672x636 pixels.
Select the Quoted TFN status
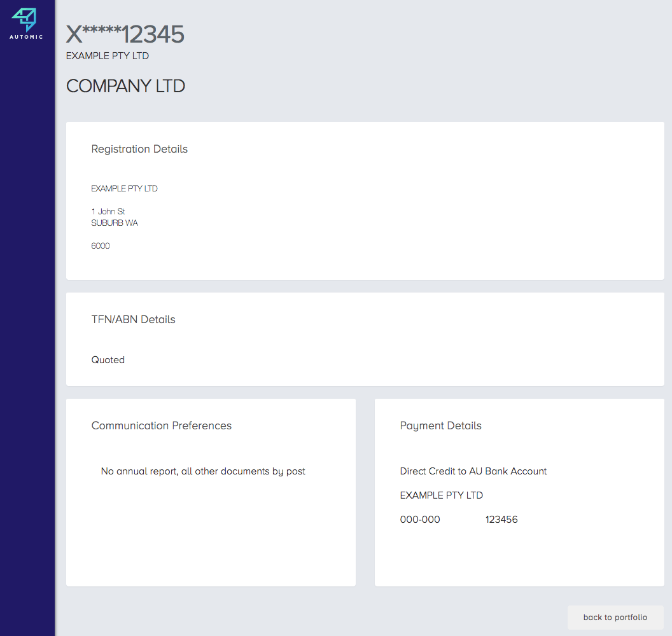pos(108,360)
